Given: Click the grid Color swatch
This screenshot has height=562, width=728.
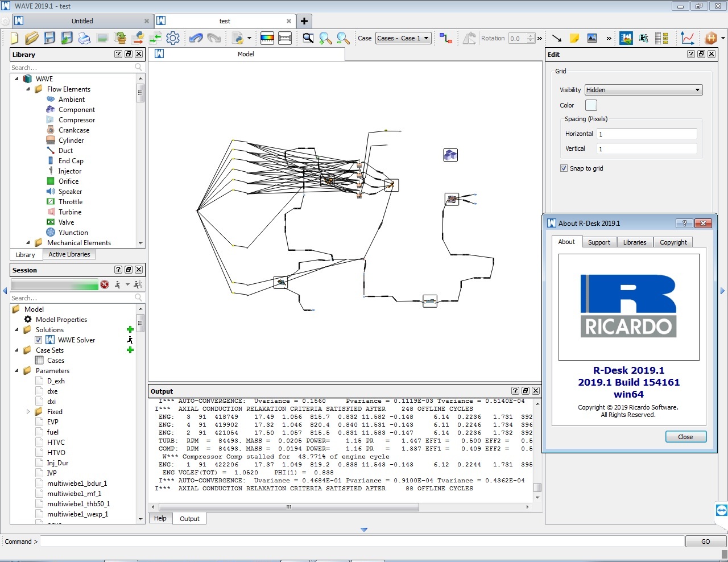Looking at the screenshot, I should 591,105.
